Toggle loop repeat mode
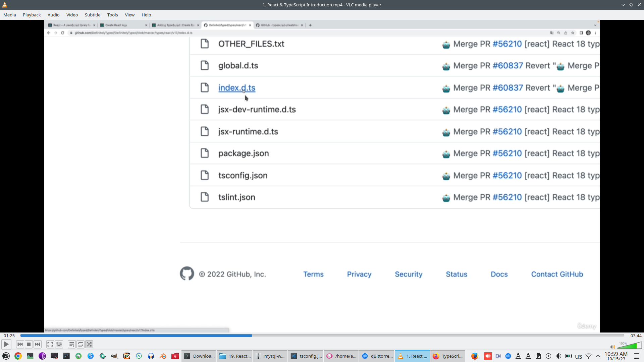The image size is (644, 362). point(80,344)
